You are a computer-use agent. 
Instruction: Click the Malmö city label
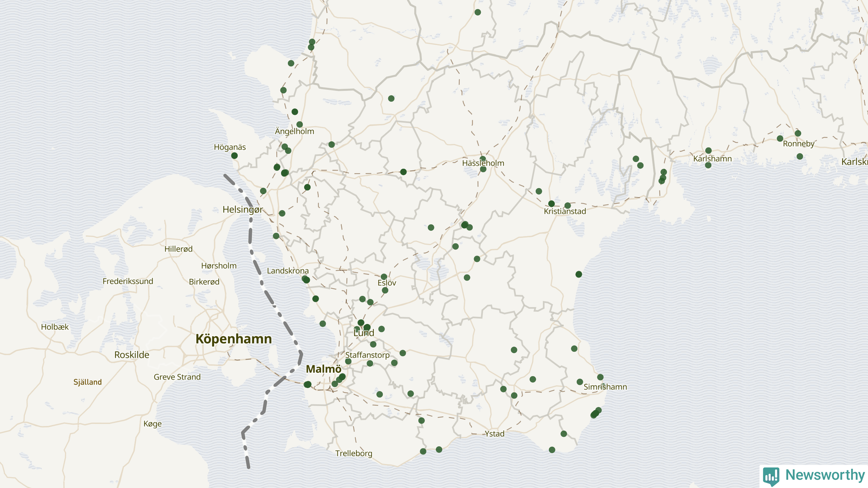(323, 369)
